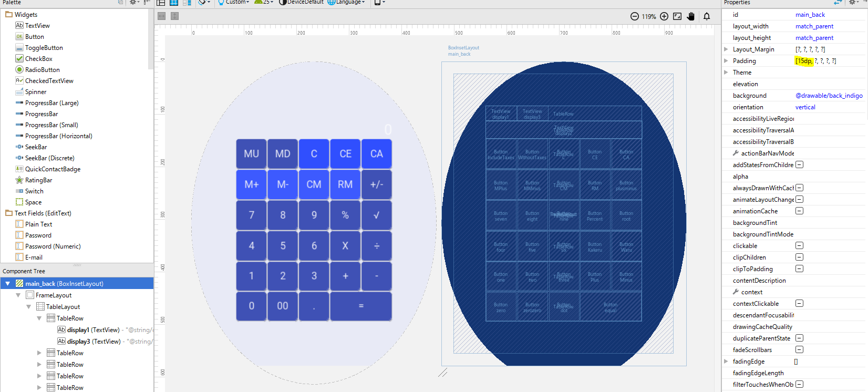Toggle view all properties arrows icon
The width and height of the screenshot is (868, 392).
click(838, 3)
